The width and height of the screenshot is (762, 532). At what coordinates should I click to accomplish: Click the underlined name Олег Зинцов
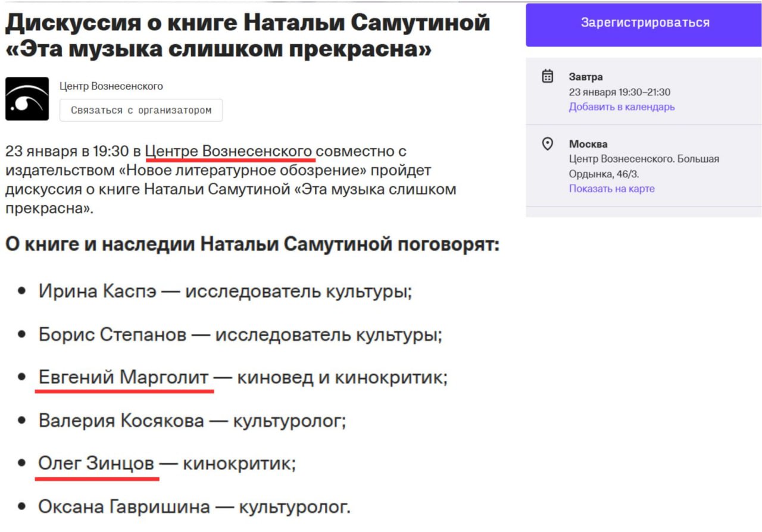tap(96, 463)
